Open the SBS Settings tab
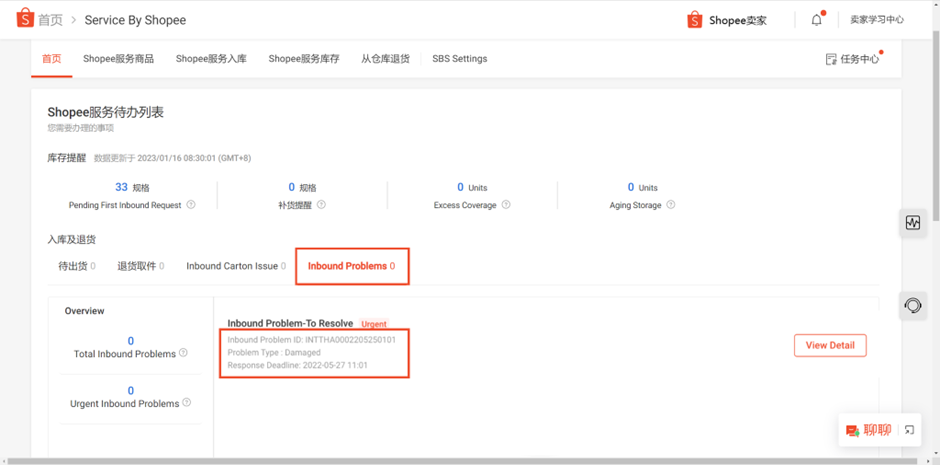940x465 pixels. click(460, 59)
